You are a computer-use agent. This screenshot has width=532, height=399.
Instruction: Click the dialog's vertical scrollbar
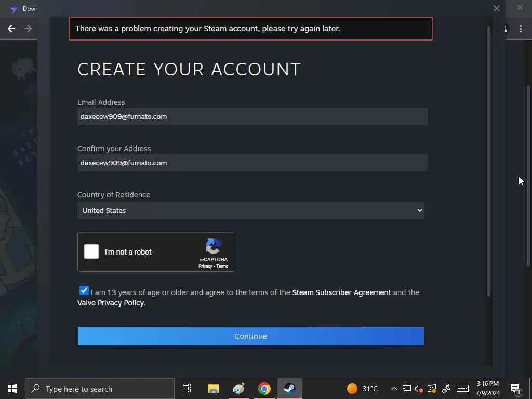coord(489,162)
